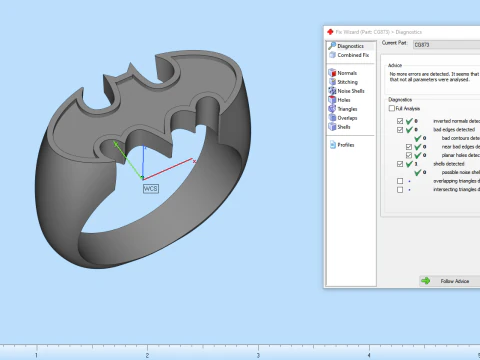Viewport: 480px width, 360px height.
Task: Uncheck the near bad edges checkbox
Action: (x=409, y=147)
